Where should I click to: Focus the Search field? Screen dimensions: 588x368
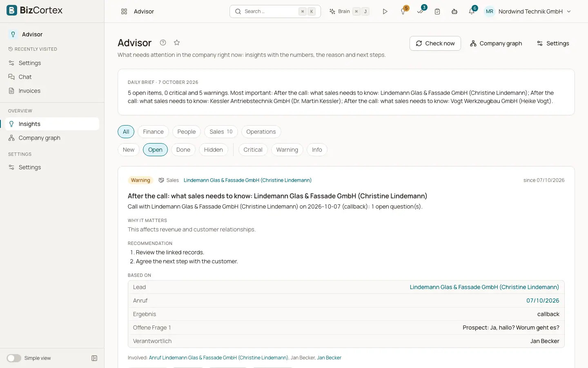pos(275,11)
